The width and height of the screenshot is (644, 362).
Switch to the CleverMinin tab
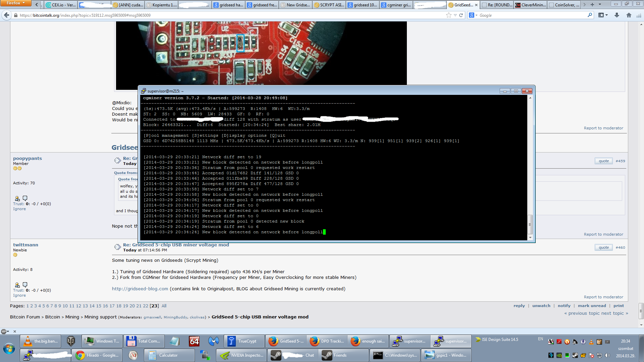click(530, 5)
